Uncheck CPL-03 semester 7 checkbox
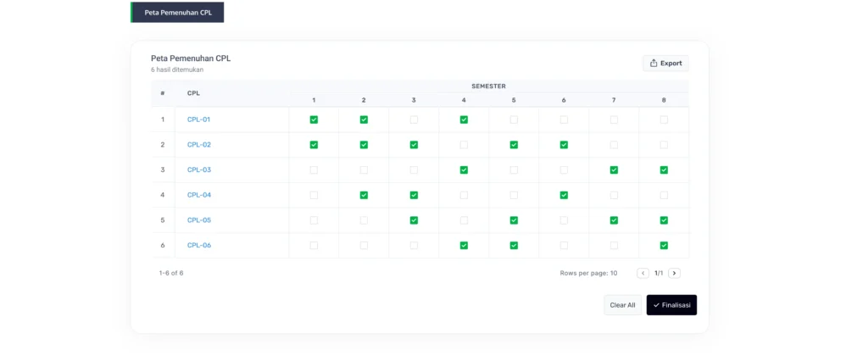 [614, 170]
